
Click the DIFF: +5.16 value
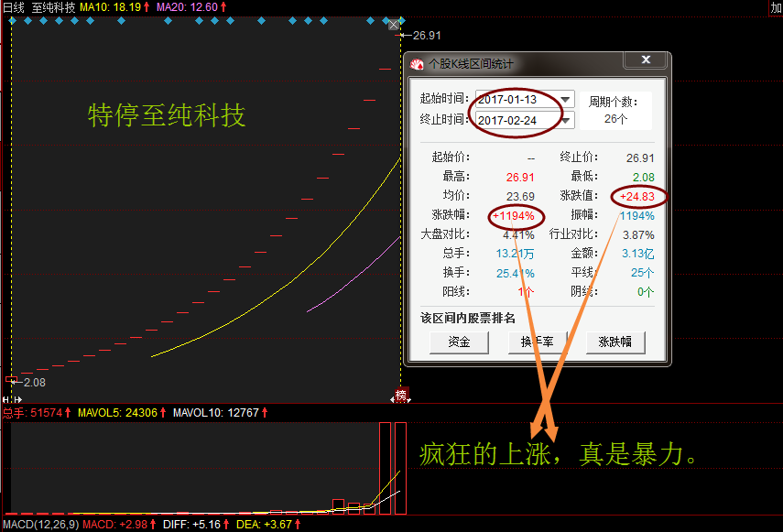(196, 525)
